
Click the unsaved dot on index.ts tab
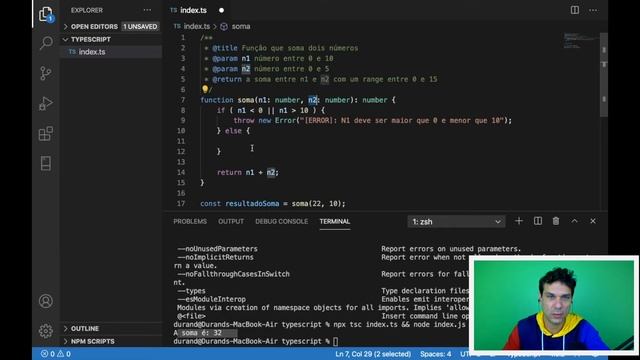(x=222, y=10)
